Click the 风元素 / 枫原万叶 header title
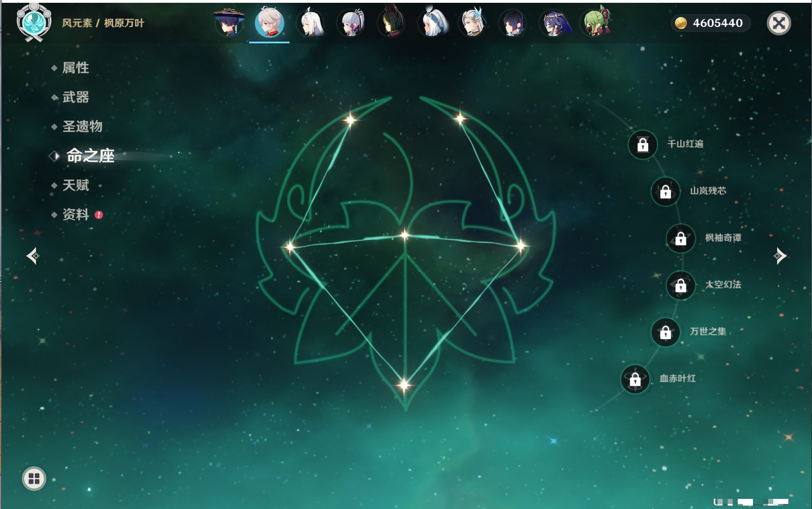812x509 pixels. tap(103, 23)
